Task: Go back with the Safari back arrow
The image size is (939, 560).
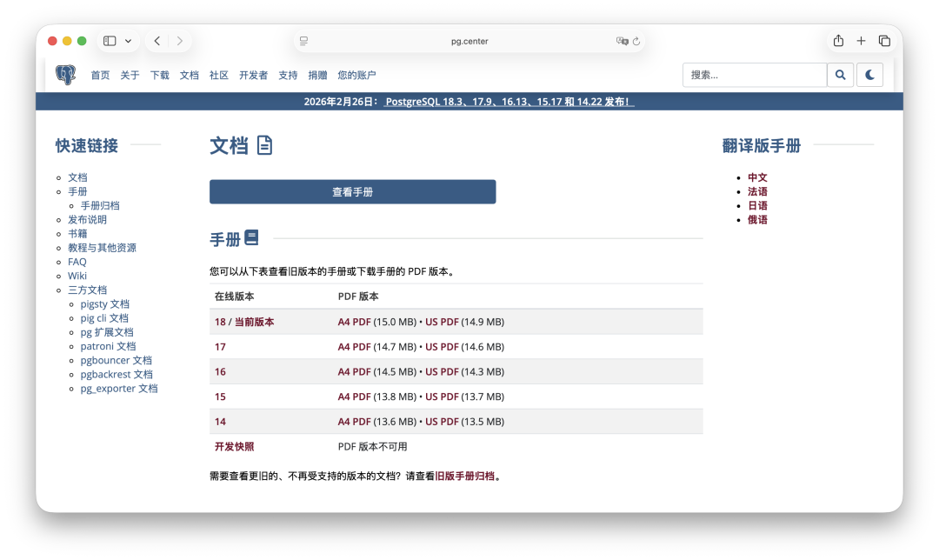Action: pos(156,41)
